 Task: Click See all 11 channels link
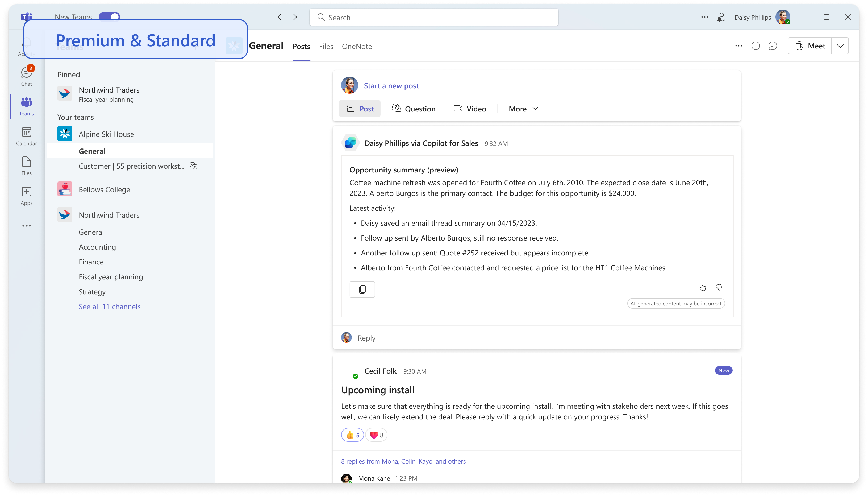pos(109,307)
